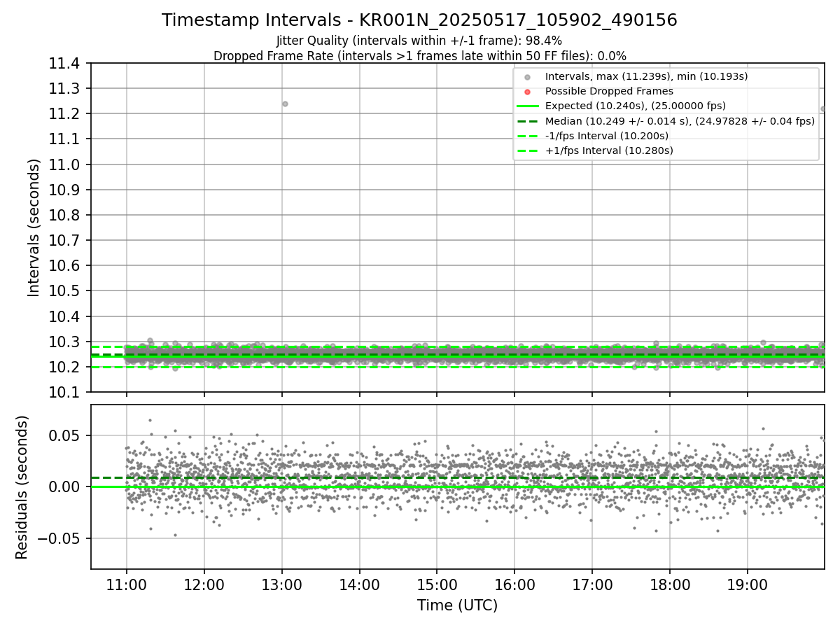
Task: Select the Dropped Frame Rate 0.0% subtitle line
Action: point(419,56)
